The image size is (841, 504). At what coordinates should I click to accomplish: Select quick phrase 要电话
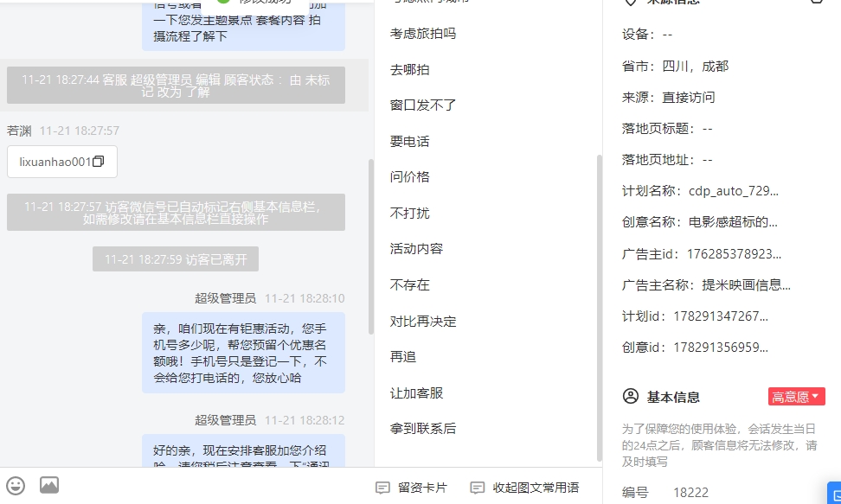(409, 141)
